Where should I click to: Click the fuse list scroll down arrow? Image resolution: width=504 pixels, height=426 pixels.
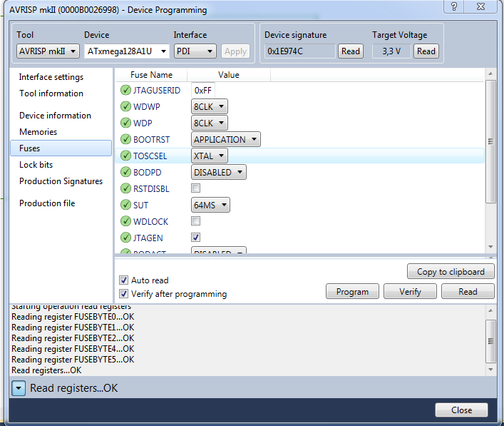tap(490, 247)
